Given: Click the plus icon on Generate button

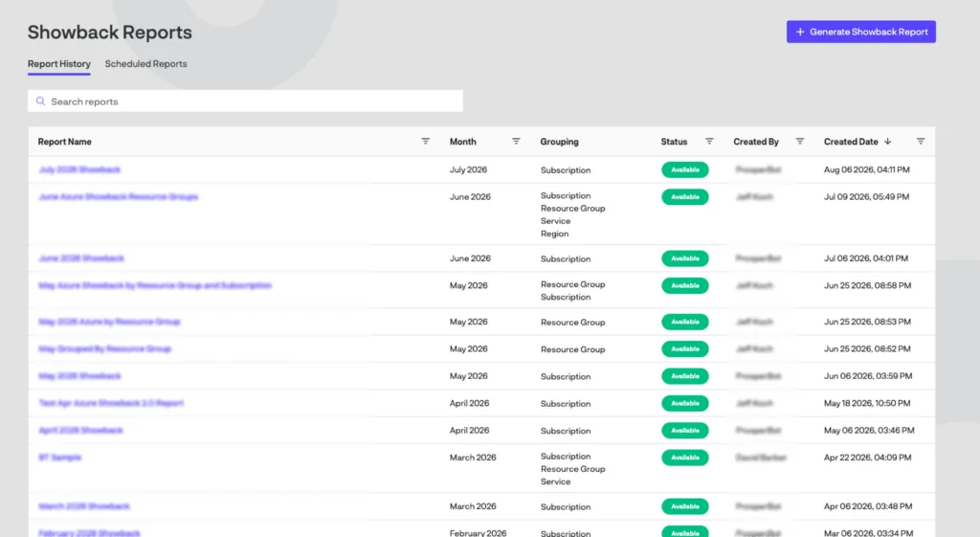Looking at the screenshot, I should tap(799, 32).
